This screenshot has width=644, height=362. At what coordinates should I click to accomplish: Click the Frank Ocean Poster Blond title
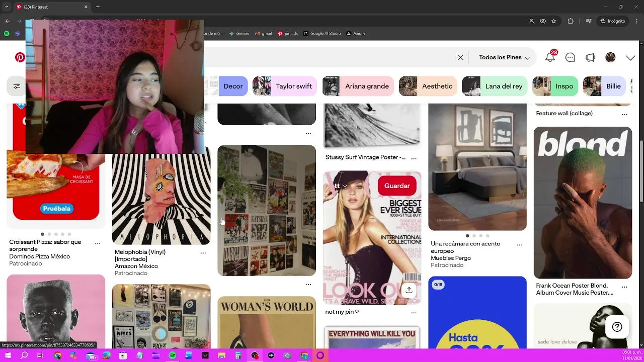click(x=575, y=289)
